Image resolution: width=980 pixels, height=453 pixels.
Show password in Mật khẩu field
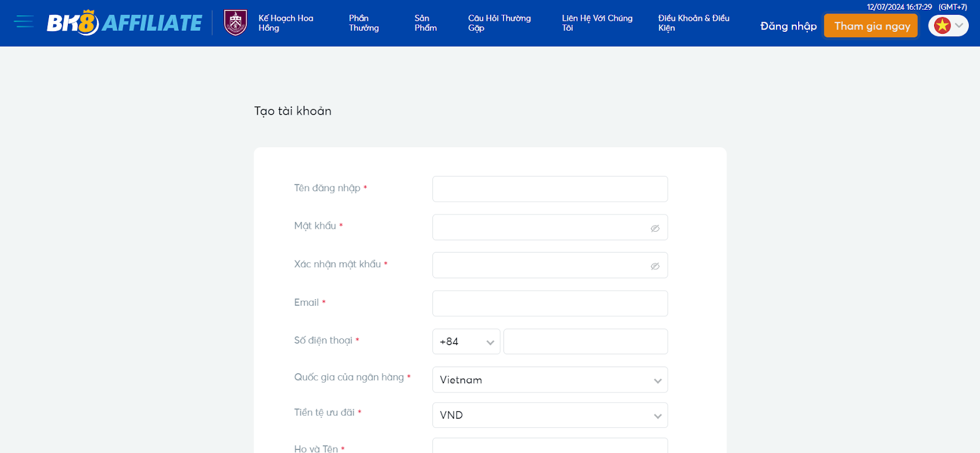[x=655, y=228]
